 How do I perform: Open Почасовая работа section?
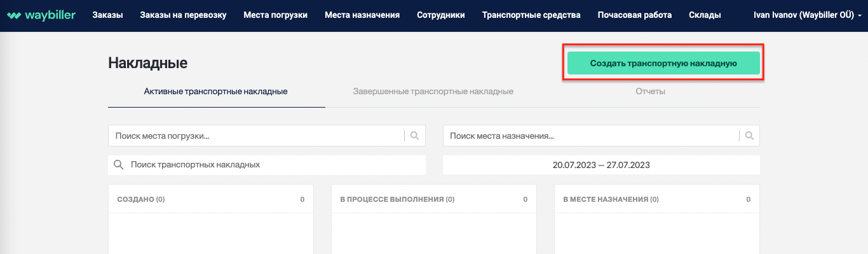tap(634, 15)
